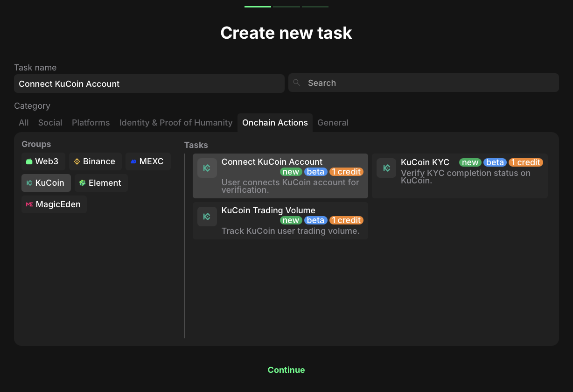Show the All category tab
Viewport: 573px width, 392px height.
coord(23,123)
